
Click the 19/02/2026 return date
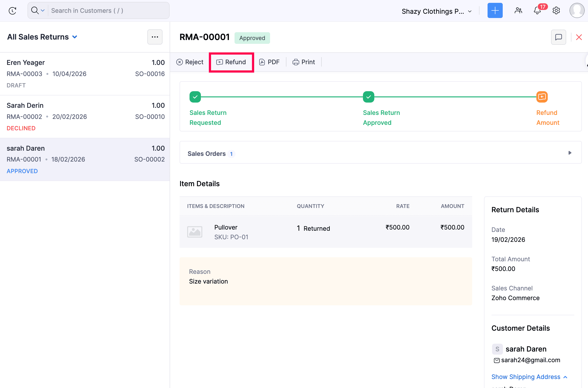pos(508,239)
